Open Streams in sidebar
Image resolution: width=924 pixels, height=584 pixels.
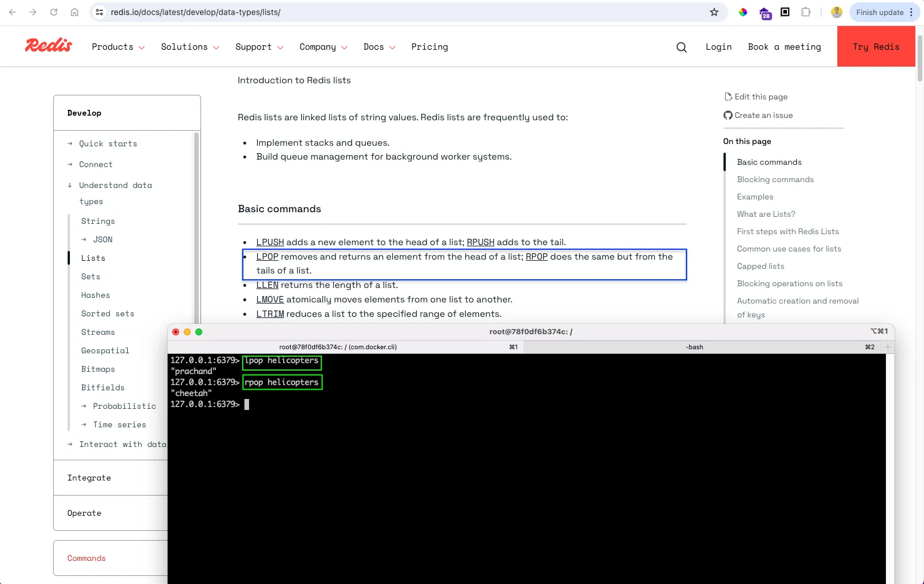coord(98,332)
